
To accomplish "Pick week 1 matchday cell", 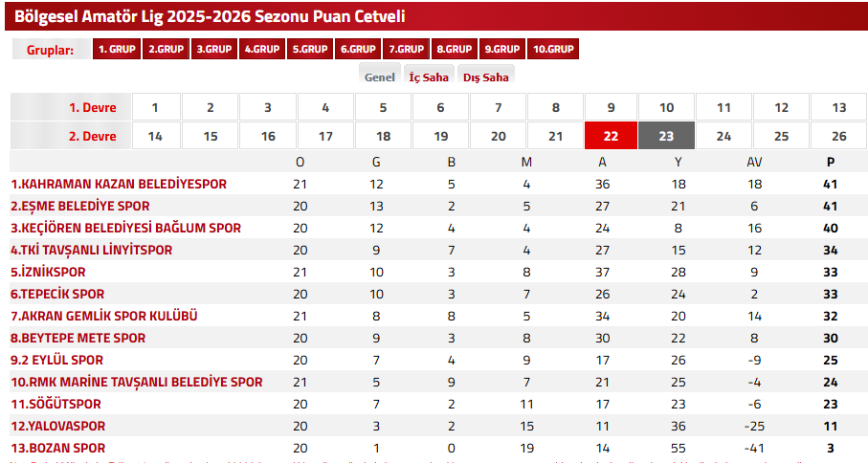I will coord(155,108).
